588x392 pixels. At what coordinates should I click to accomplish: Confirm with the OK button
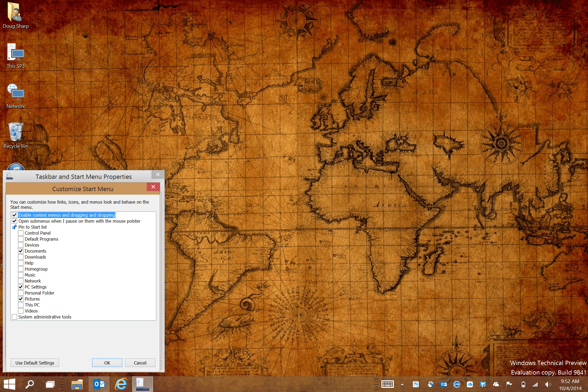click(x=107, y=363)
